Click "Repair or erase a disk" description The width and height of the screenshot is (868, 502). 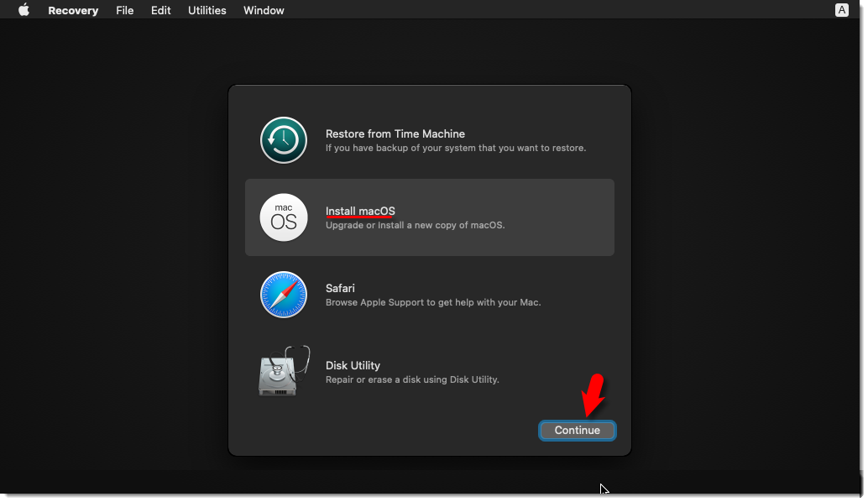[412, 379]
